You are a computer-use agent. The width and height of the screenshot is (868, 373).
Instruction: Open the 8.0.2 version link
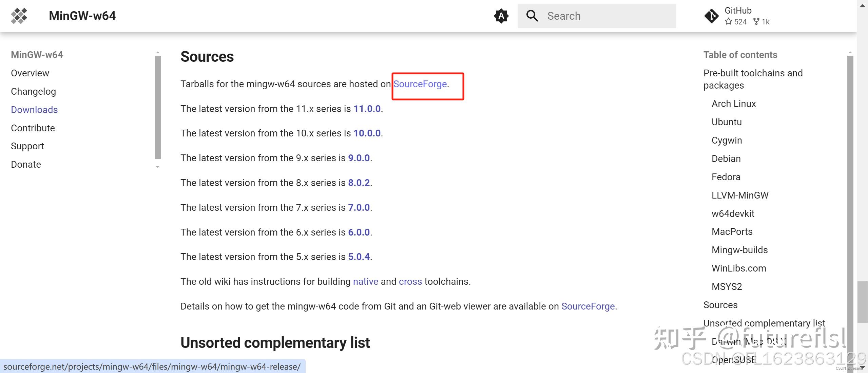[x=359, y=183]
